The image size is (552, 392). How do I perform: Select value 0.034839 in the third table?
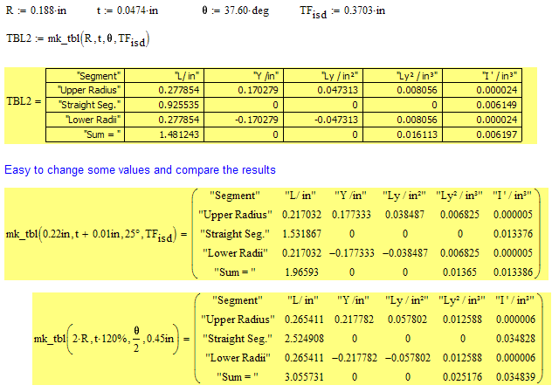pos(515,377)
